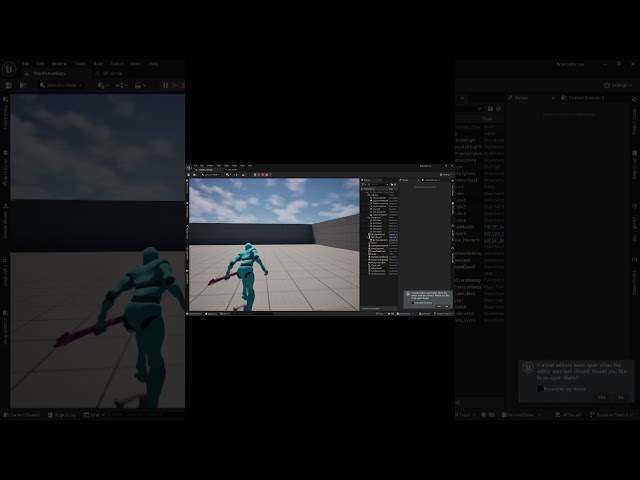
Task: Open Selection Mode dropdown in dimmed background
Action: [x=61, y=85]
